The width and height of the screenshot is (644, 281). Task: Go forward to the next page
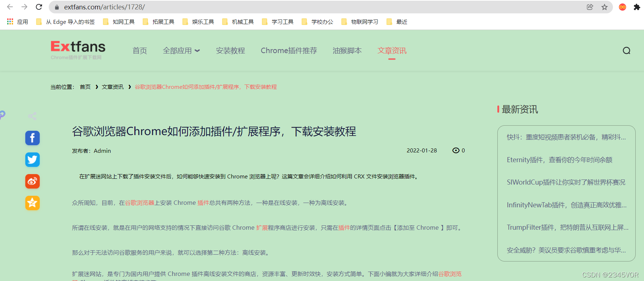coord(24,7)
